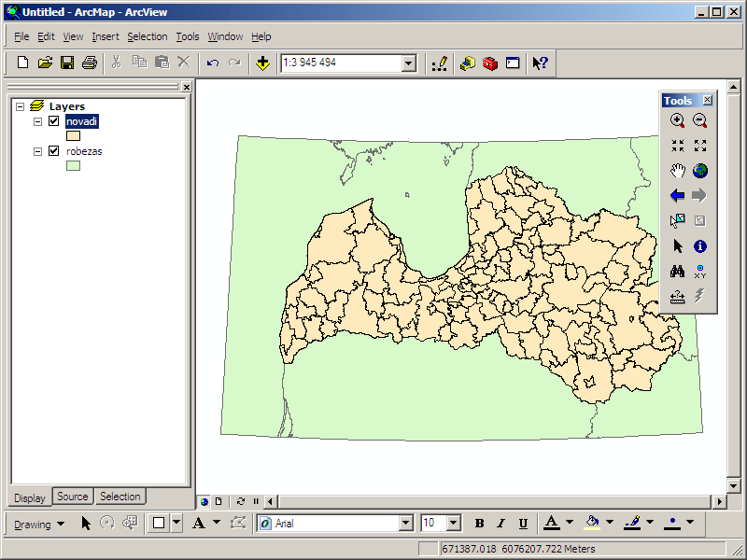The width and height of the screenshot is (747, 560).
Task: Open rectangle tool options dropdown arrow
Action: click(176, 523)
